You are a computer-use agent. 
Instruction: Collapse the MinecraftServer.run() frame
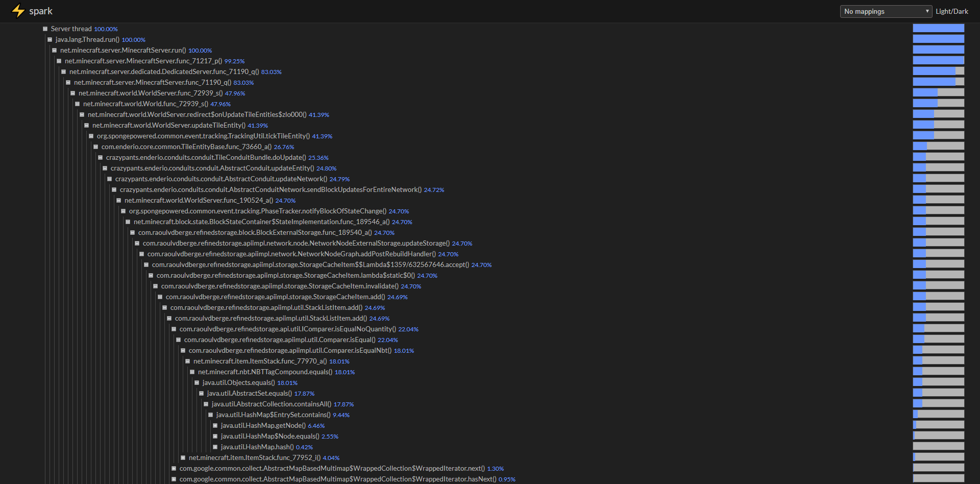55,50
